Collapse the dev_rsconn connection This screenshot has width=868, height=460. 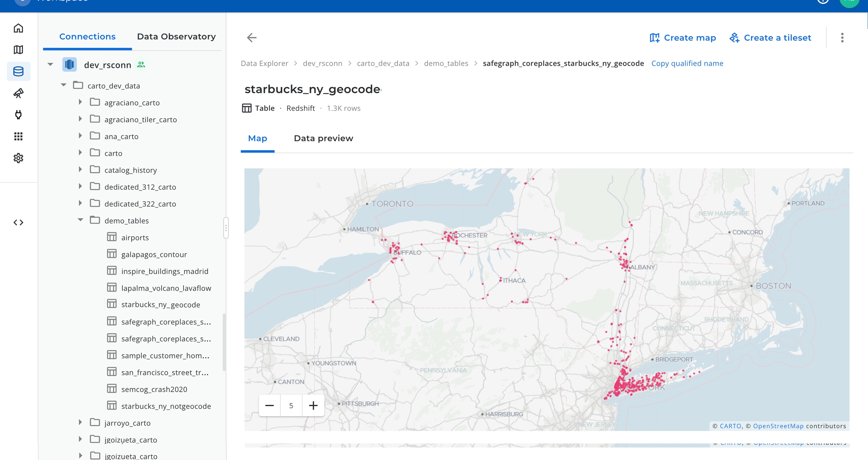tap(50, 64)
